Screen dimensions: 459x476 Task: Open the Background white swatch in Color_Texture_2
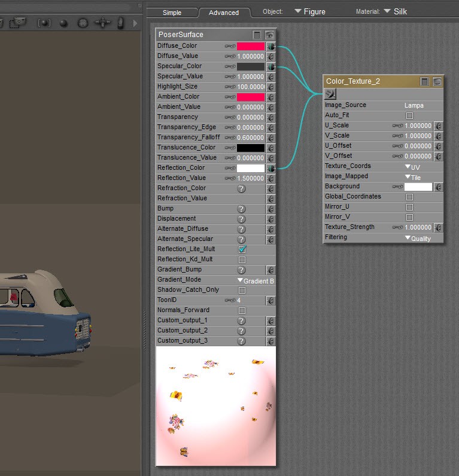point(418,187)
